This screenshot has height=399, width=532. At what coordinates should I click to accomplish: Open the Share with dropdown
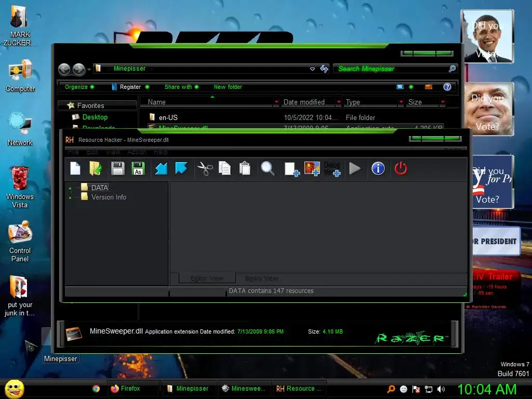point(181,87)
